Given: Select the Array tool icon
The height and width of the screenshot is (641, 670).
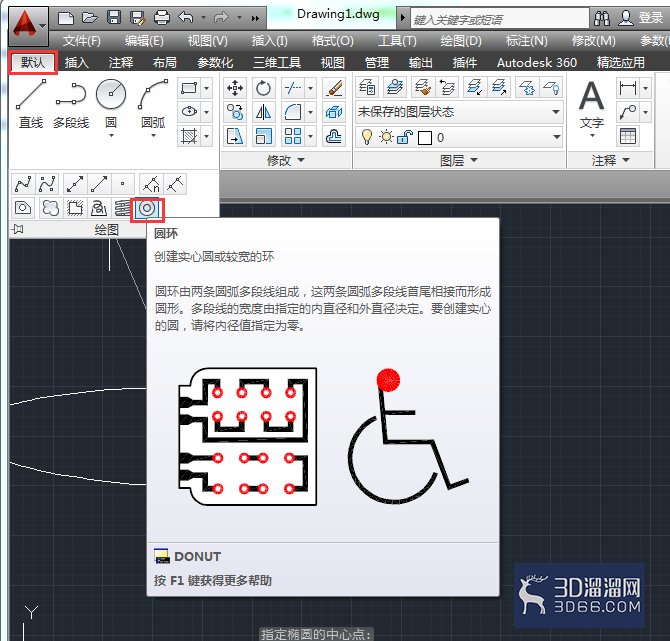Looking at the screenshot, I should [x=293, y=137].
